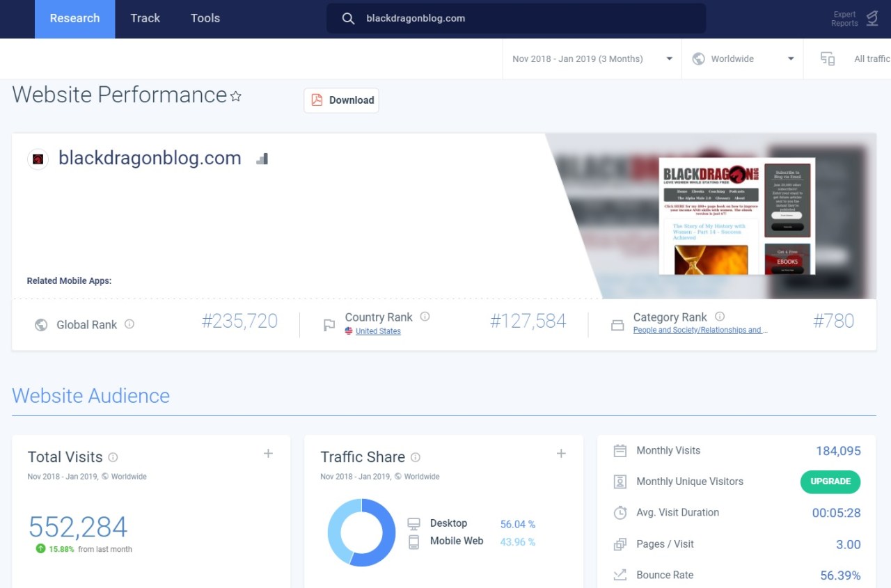The width and height of the screenshot is (891, 588).
Task: Download the report as PDF
Action: [341, 100]
